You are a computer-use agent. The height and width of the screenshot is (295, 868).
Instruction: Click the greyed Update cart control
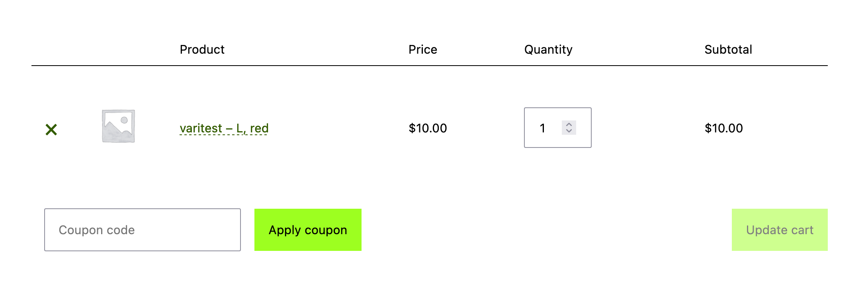pyautogui.click(x=780, y=230)
